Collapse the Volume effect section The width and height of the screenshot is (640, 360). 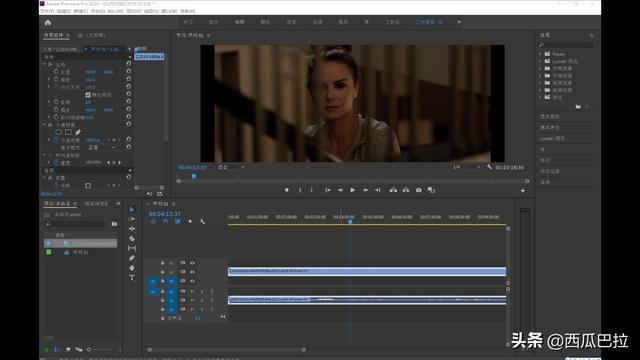[44, 178]
